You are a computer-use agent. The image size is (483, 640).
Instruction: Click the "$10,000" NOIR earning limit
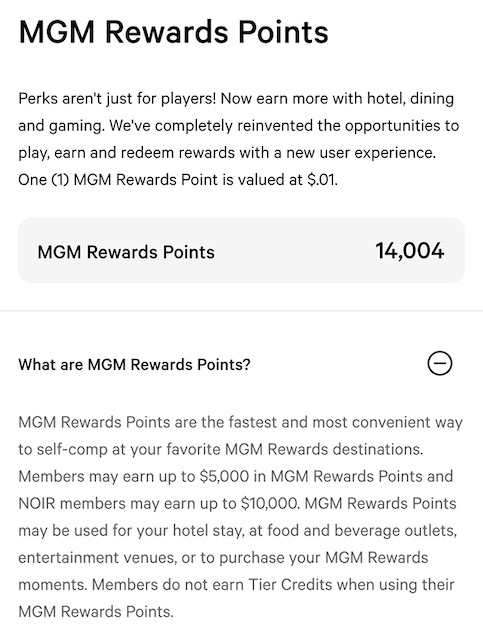270,503
